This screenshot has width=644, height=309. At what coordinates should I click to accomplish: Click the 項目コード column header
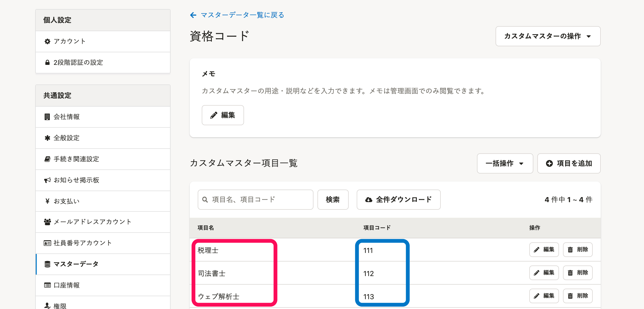pyautogui.click(x=377, y=228)
